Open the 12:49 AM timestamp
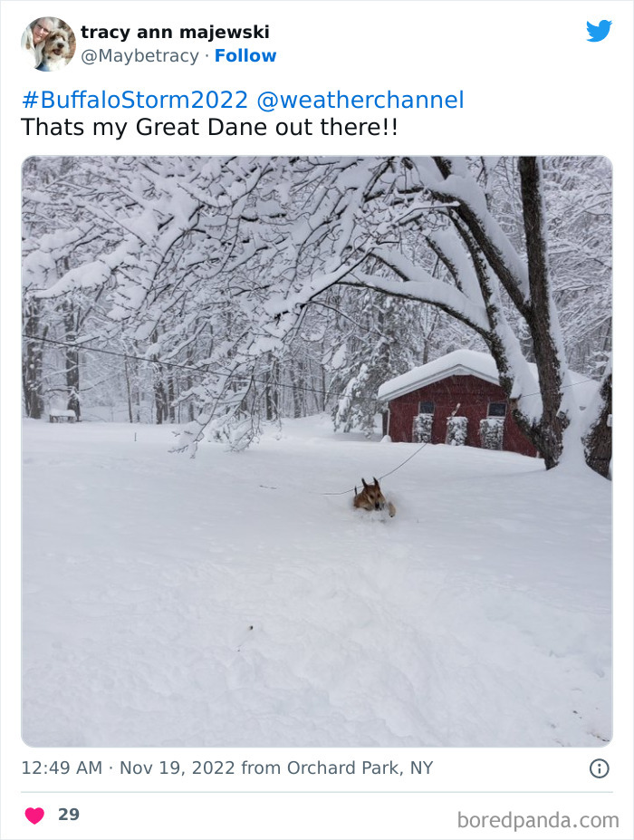 click(x=62, y=768)
